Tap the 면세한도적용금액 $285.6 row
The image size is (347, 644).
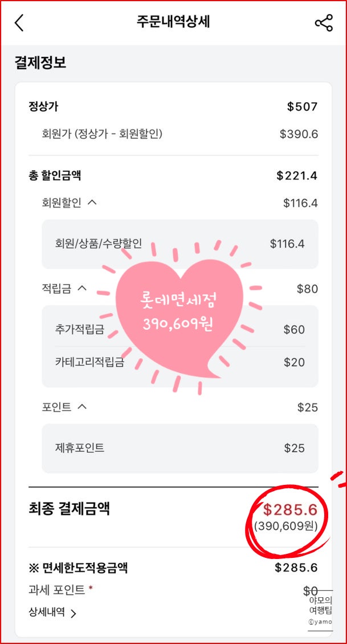click(173, 568)
